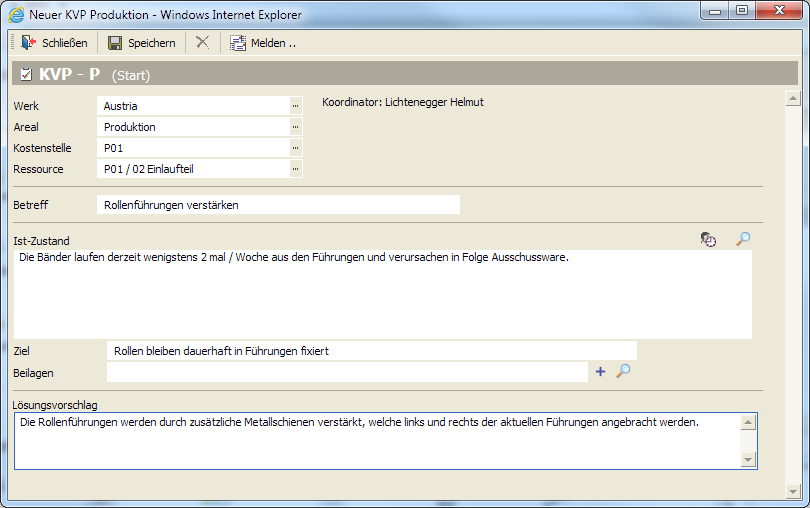810x508 pixels.
Task: Click the page scrollbar's bottom arrow
Action: [792, 491]
